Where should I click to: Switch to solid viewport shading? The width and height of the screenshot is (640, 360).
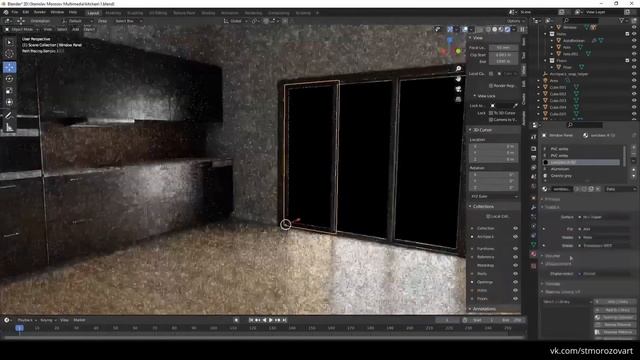494,29
